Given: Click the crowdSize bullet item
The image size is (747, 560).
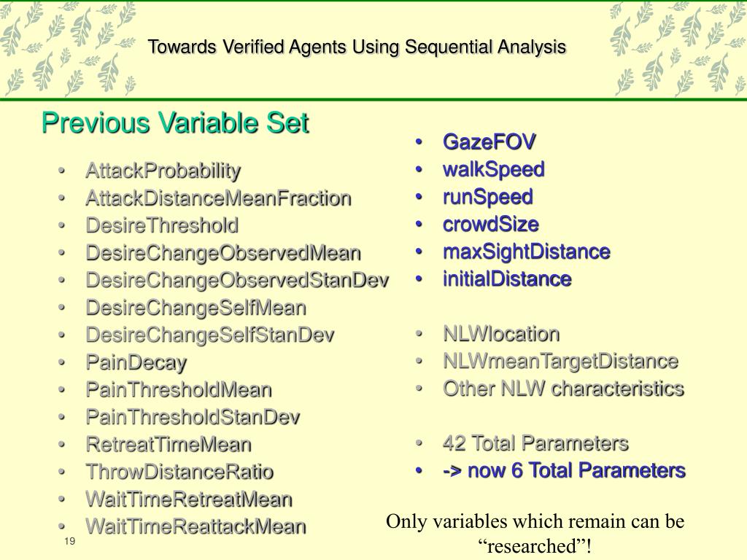Looking at the screenshot, I should tap(491, 225).
